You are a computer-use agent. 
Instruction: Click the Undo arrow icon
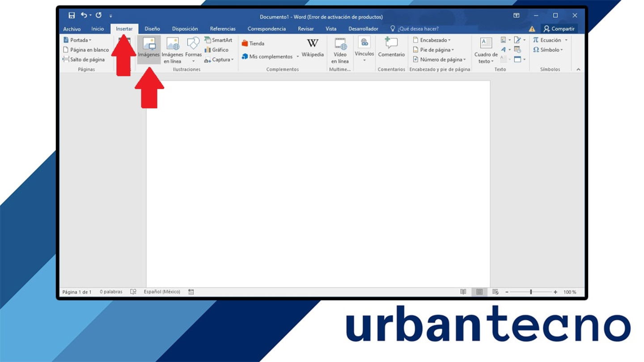coord(84,15)
